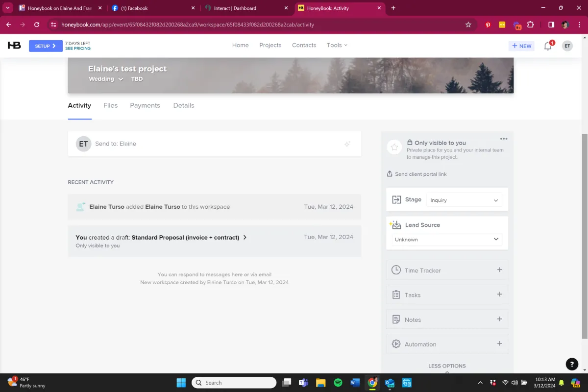The height and width of the screenshot is (392, 588).
Task: Switch to the Payments tab
Action: pos(145,105)
